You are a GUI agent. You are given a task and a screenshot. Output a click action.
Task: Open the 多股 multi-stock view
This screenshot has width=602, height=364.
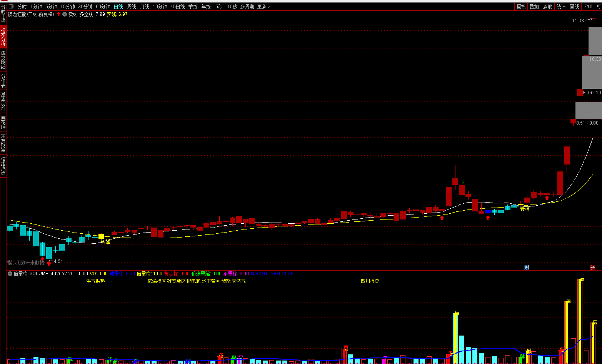pyautogui.click(x=548, y=7)
